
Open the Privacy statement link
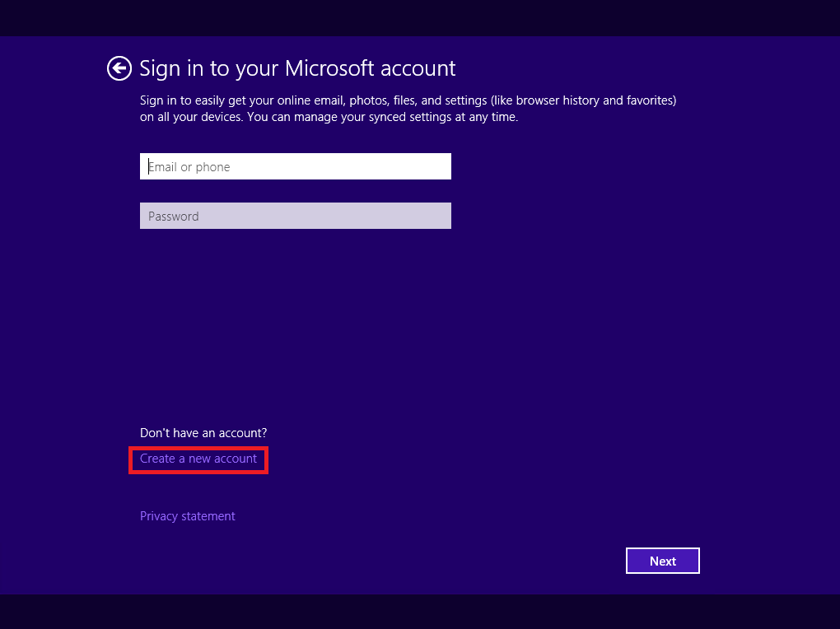(x=188, y=516)
